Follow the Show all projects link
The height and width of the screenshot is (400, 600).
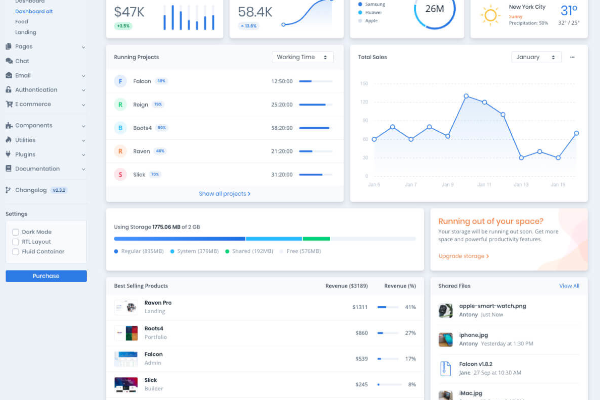(224, 193)
